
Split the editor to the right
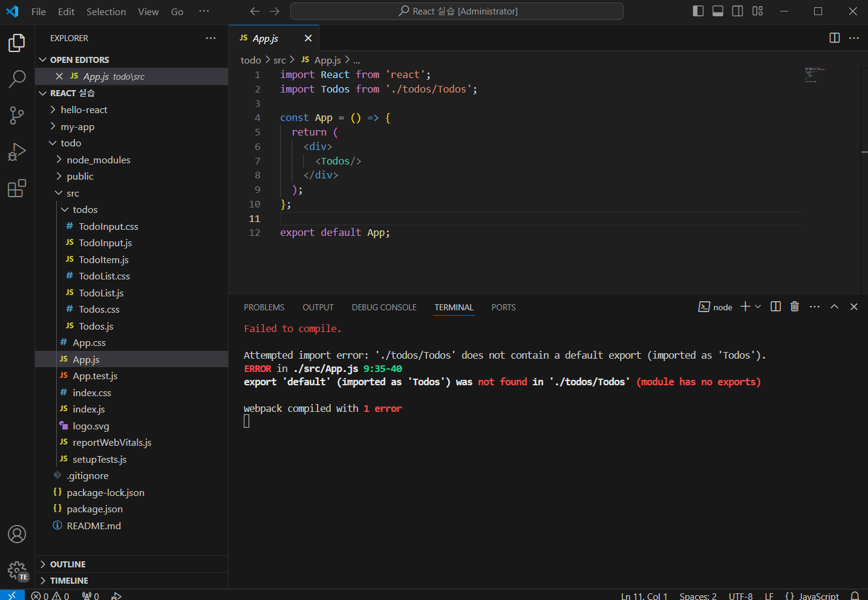(835, 38)
